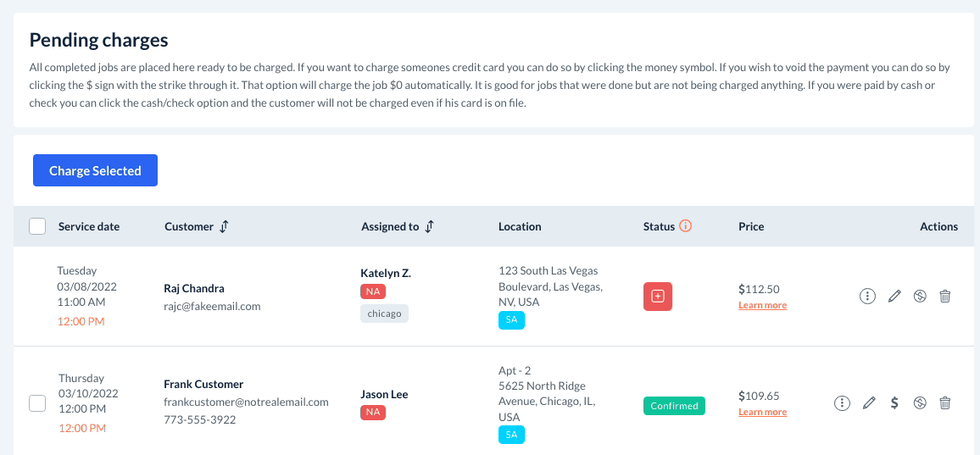This screenshot has height=455, width=980.
Task: Open more options for Frank Customer's job
Action: click(x=842, y=403)
